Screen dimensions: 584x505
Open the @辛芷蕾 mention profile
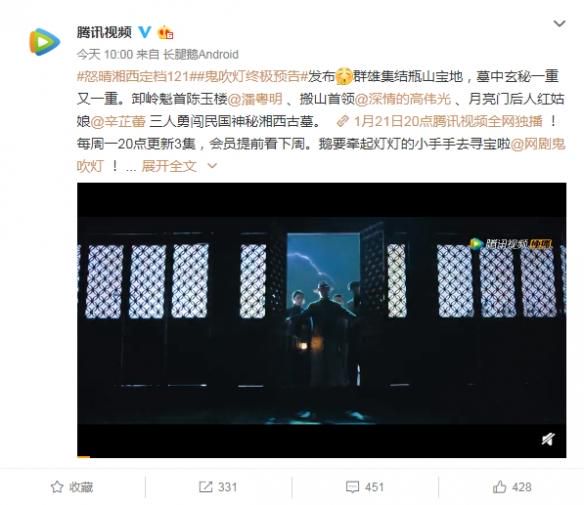coord(118,121)
